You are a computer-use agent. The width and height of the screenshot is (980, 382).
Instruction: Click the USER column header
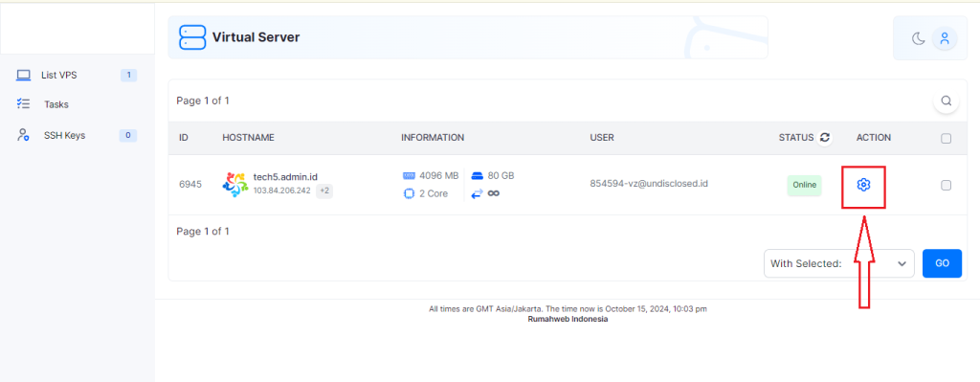(x=602, y=138)
